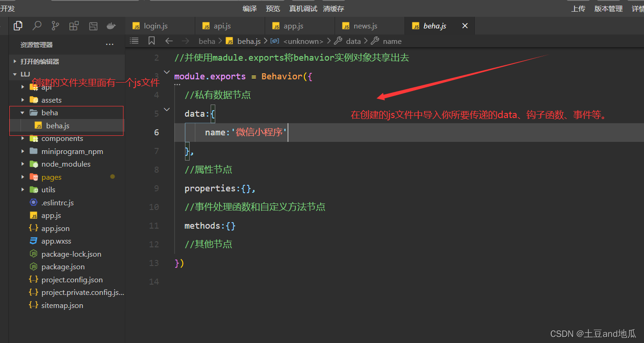The height and width of the screenshot is (343, 644).
Task: Click the beha.js breadcrumb segment
Action: tap(244, 41)
